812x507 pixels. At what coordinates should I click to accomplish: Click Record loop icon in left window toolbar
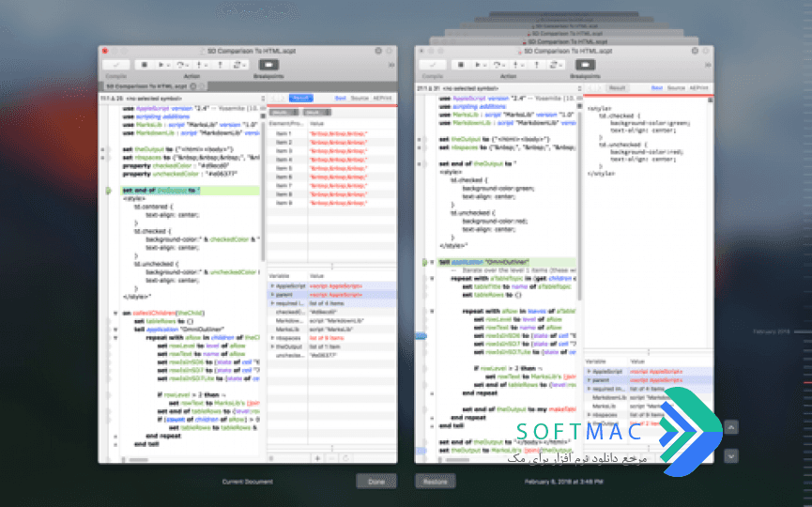[238, 65]
